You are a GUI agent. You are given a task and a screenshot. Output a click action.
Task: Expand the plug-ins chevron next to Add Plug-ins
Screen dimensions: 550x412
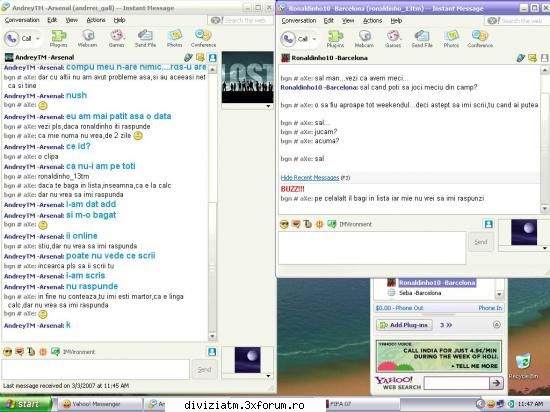point(446,325)
